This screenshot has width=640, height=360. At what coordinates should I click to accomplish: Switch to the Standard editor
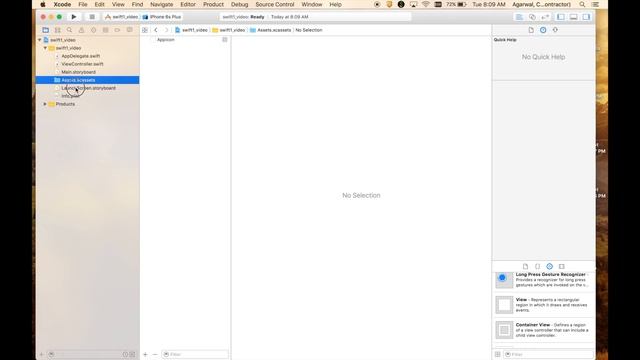click(519, 17)
